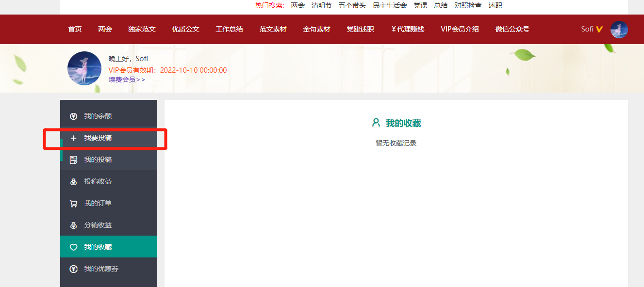
Task: Open the user avatar in top navigation bar
Action: click(x=619, y=30)
